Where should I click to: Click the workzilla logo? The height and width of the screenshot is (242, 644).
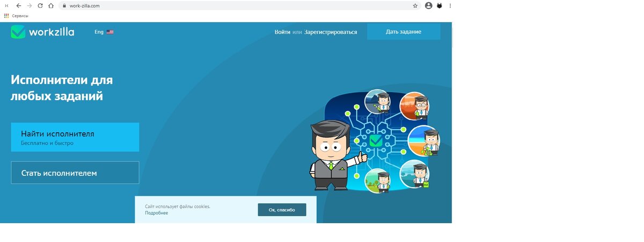click(42, 32)
